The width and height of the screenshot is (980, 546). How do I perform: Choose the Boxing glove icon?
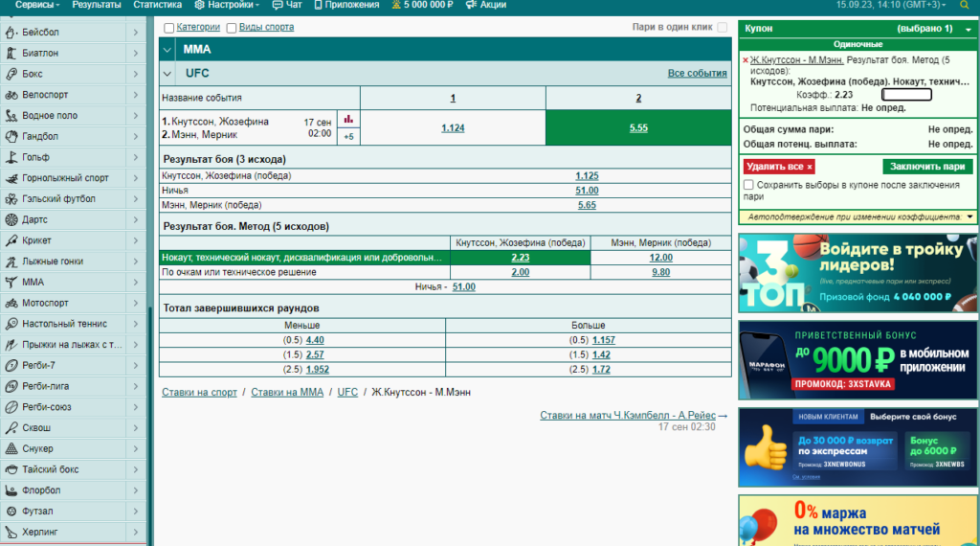(x=11, y=74)
